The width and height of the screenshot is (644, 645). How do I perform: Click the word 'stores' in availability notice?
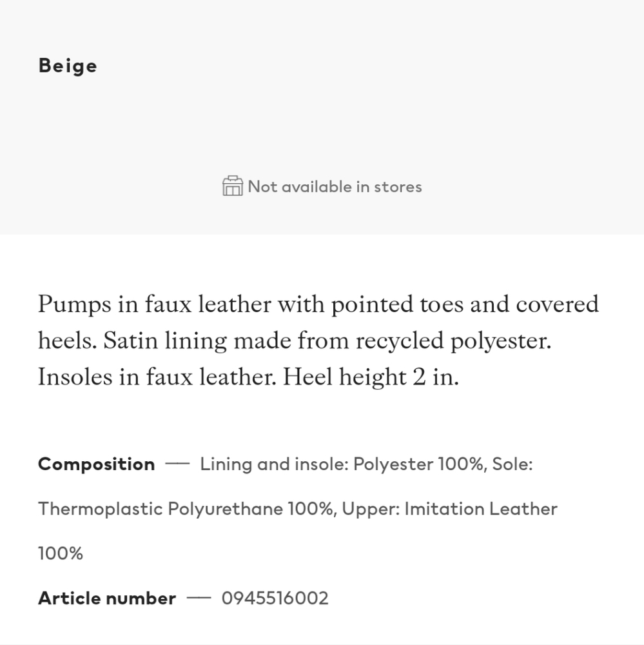pos(398,187)
